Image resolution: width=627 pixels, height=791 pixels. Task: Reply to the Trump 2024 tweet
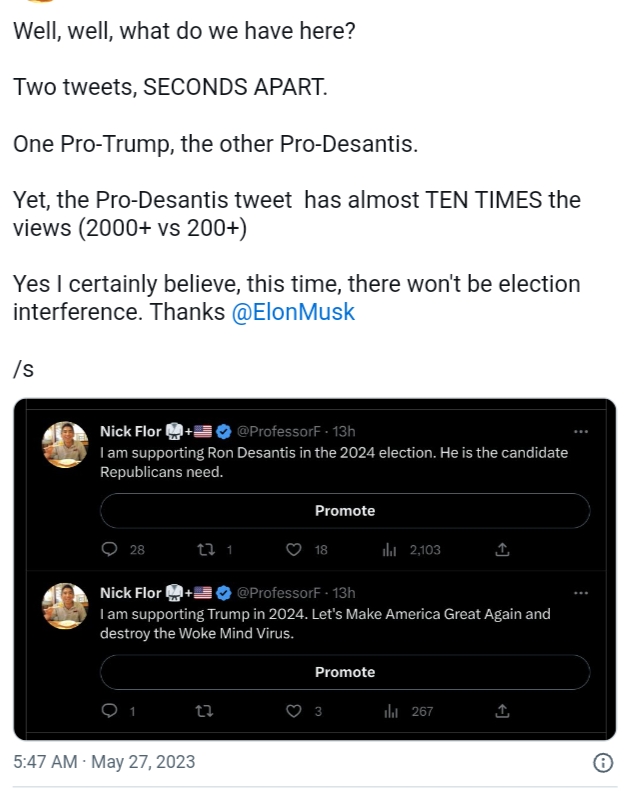(110, 711)
